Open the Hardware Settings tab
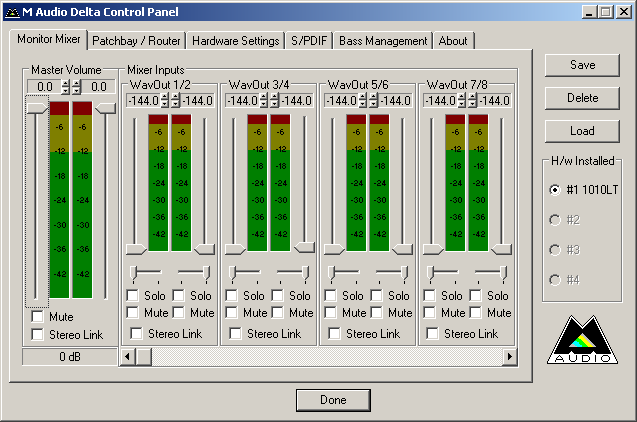Screen dimensions: 637x422 [235, 41]
